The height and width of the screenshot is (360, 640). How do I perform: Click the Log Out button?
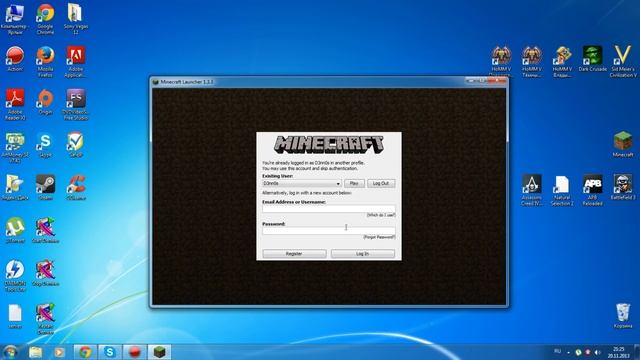(x=381, y=184)
